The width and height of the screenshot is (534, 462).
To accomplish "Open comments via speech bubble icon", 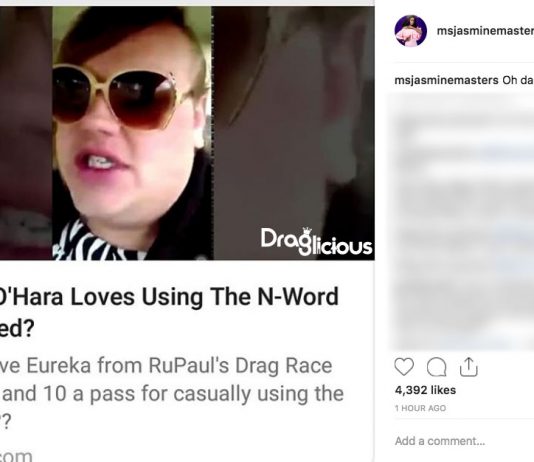I will [437, 367].
